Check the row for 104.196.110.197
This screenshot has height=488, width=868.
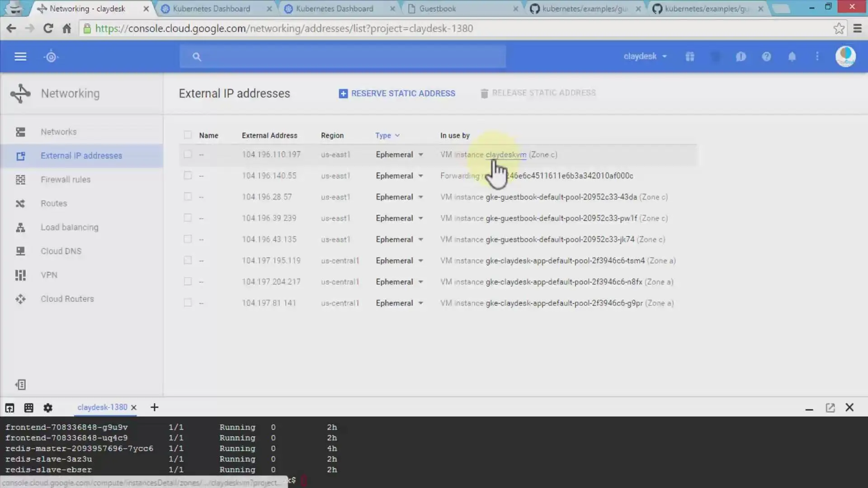pyautogui.click(x=188, y=155)
